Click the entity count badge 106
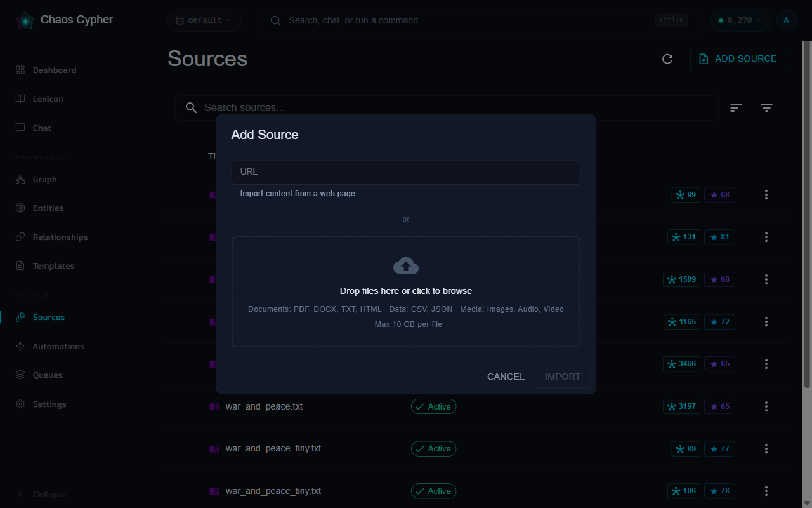The width and height of the screenshot is (812, 508). (684, 491)
